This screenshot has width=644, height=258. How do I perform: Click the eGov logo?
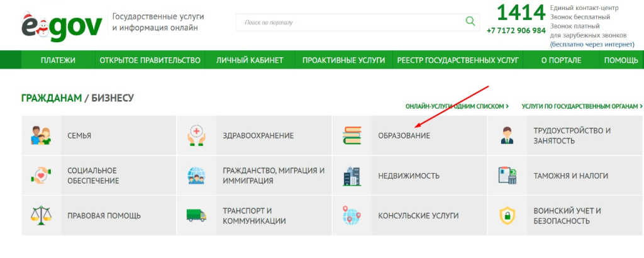tap(61, 26)
